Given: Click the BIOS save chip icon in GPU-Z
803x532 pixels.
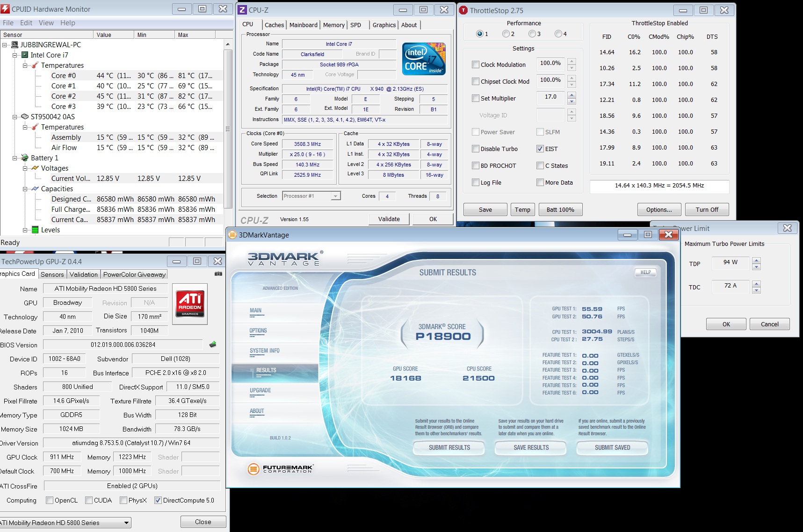Looking at the screenshot, I should coord(213,345).
